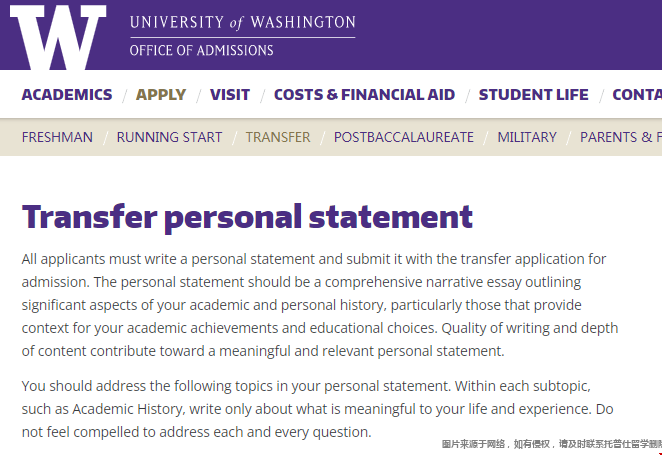Viewport: 662px width, 455px height.
Task: Open the Military sub-tab
Action: (527, 137)
